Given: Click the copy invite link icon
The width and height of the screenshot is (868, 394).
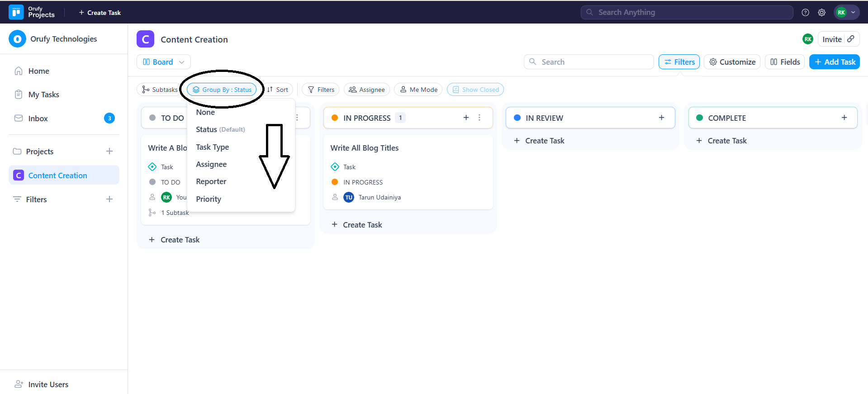Looking at the screenshot, I should (x=851, y=39).
